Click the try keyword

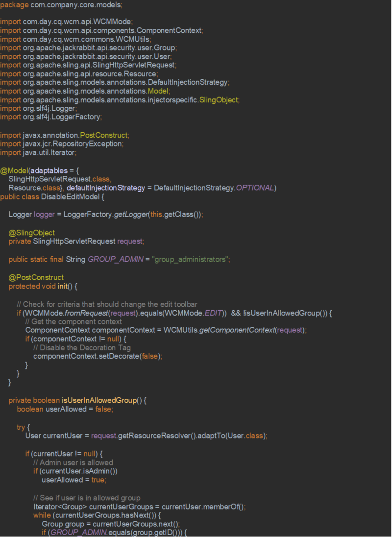(x=21, y=427)
